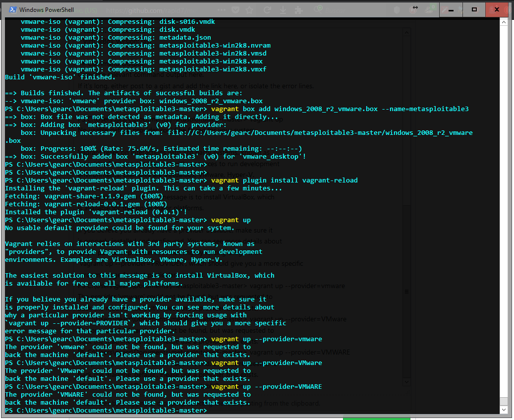This screenshot has height=420, width=514.
Task: Maximize the Windows PowerShell window
Action: point(473,10)
